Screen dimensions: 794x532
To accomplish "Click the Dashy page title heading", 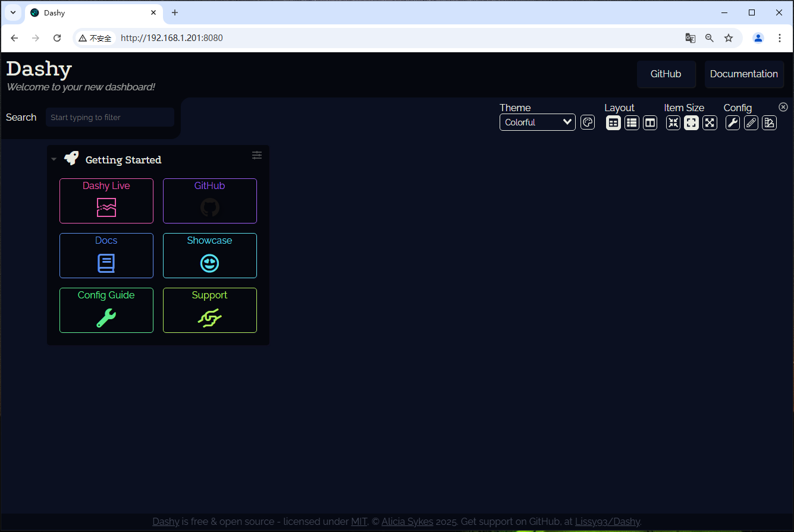I will click(39, 69).
